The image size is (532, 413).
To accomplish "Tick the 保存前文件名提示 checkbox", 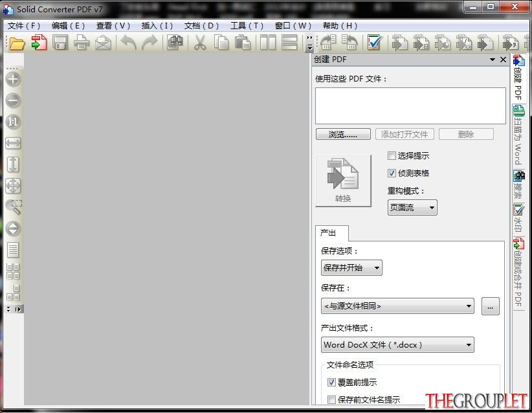I will tap(331, 399).
